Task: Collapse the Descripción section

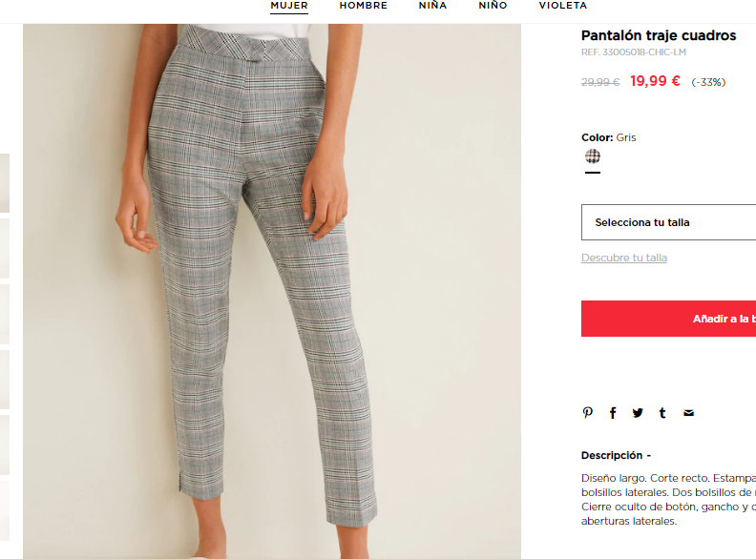Action: click(616, 455)
